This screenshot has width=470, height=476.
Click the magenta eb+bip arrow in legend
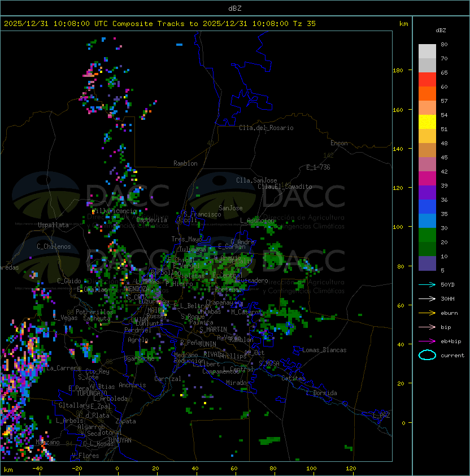427,341
